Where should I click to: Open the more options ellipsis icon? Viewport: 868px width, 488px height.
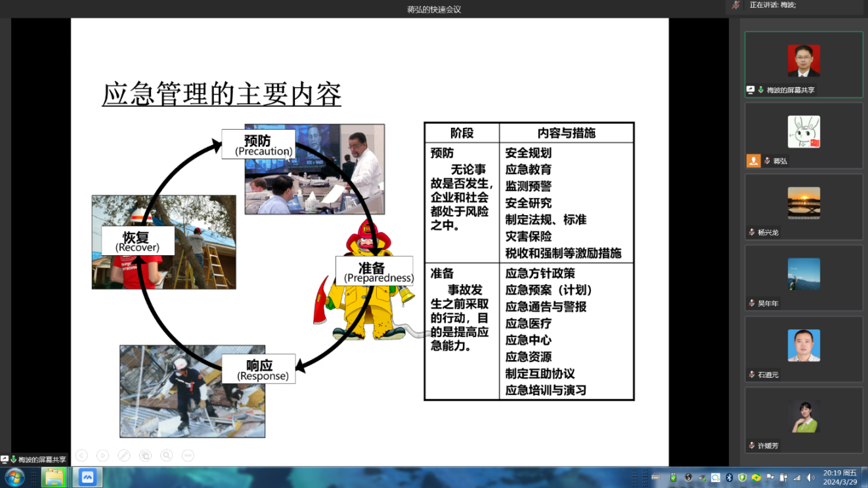coord(188,455)
